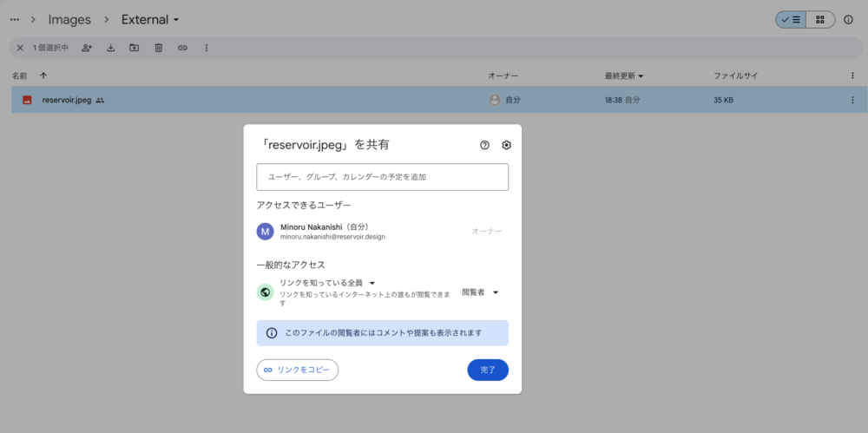This screenshot has height=433, width=868.
Task: Open view details info icon top right
Action: [848, 19]
